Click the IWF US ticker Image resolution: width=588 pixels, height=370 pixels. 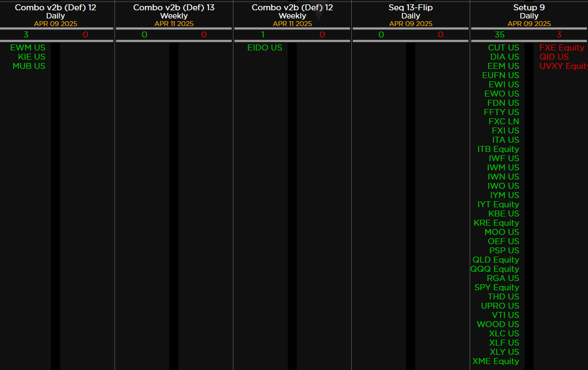(x=504, y=158)
